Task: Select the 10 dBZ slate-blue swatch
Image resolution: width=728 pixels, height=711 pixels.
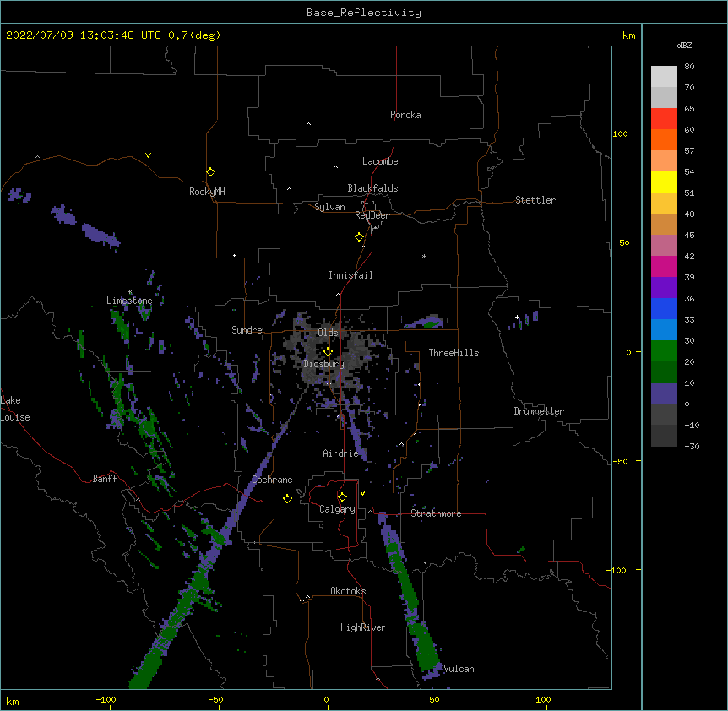Action: pos(664,393)
